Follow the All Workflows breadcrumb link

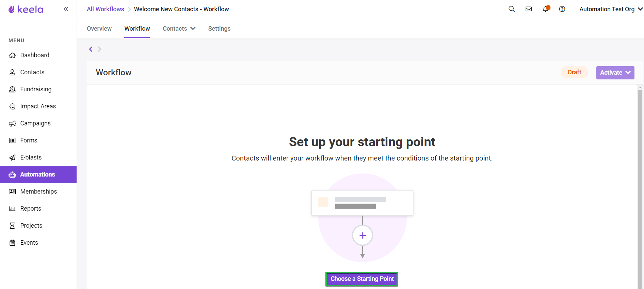pos(105,9)
